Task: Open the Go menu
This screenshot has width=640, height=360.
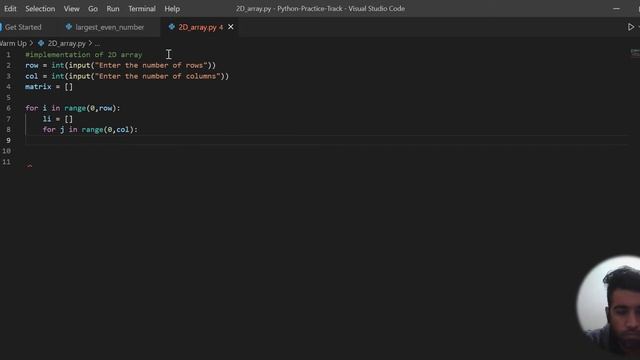Action: tap(93, 9)
